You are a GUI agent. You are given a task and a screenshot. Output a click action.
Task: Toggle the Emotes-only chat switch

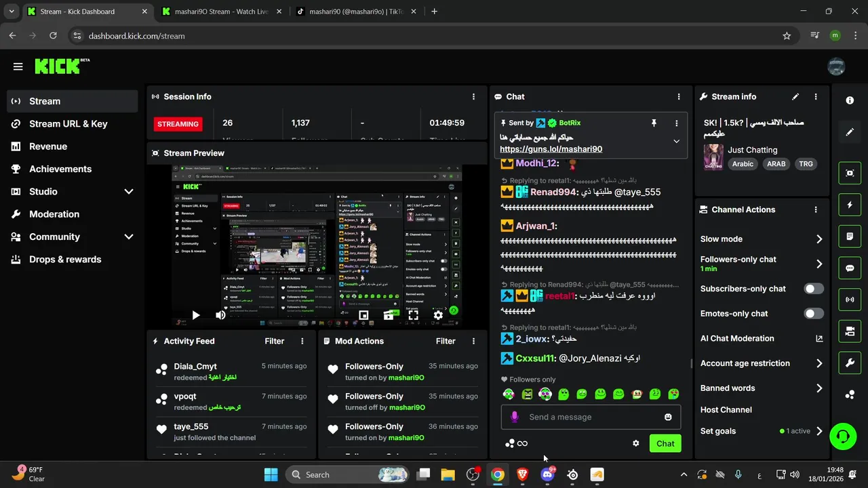(x=814, y=314)
